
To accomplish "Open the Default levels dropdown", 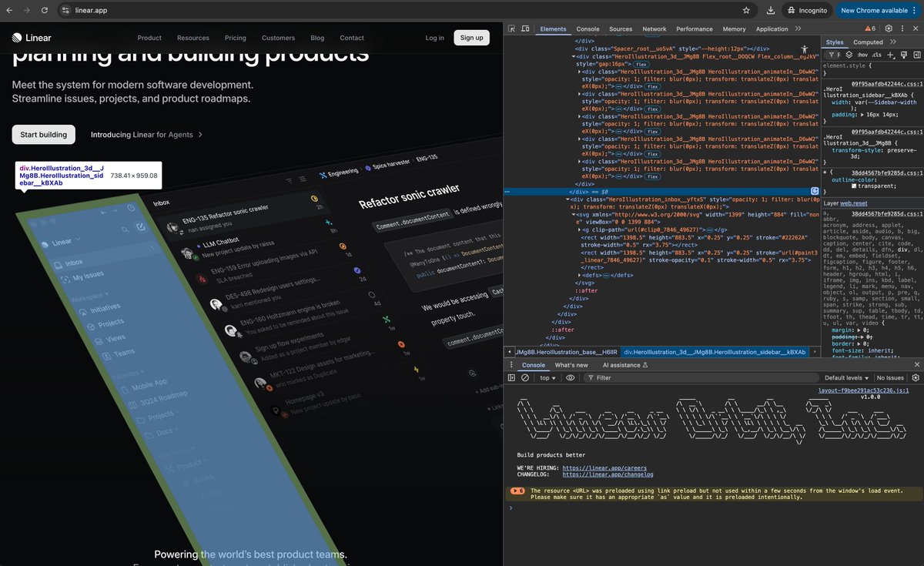I will coord(847,378).
